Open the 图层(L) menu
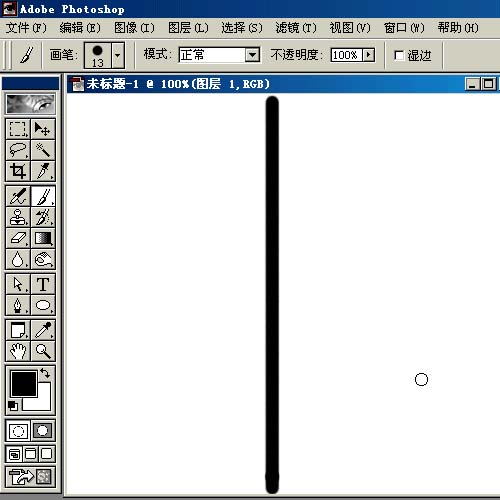Viewport: 500px width, 500px height. coord(188,28)
